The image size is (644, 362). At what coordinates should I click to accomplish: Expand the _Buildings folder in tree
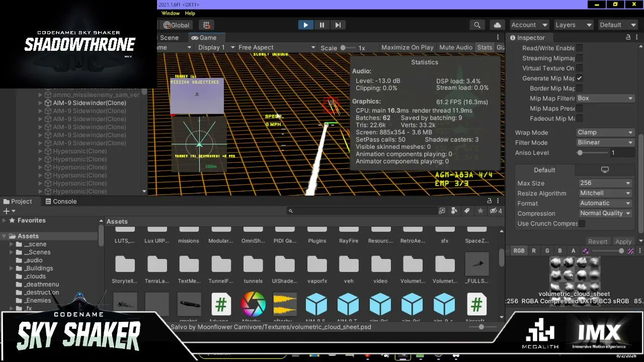pyautogui.click(x=12, y=268)
